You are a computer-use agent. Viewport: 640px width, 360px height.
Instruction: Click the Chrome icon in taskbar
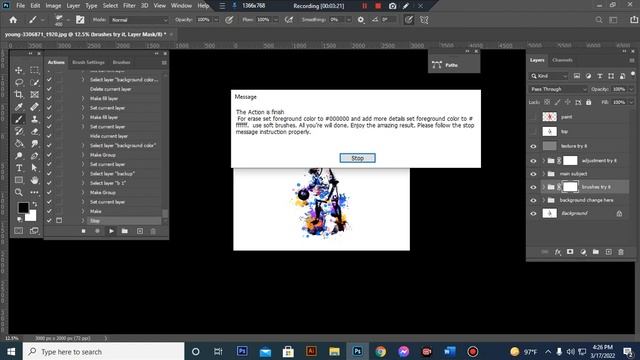point(380,351)
